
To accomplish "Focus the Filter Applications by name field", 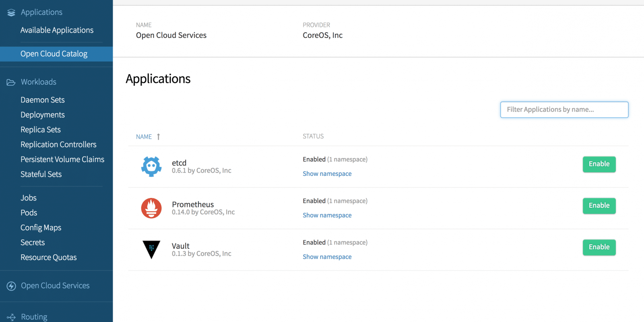I will click(x=564, y=109).
